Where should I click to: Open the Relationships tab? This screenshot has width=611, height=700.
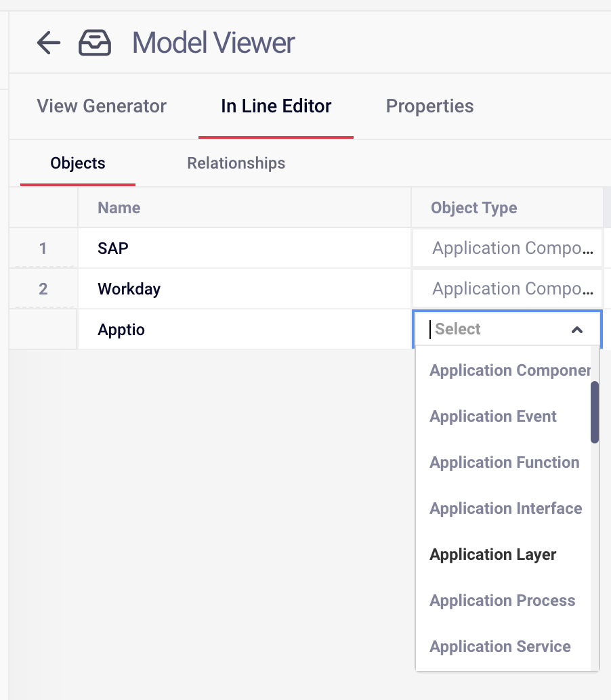pyautogui.click(x=236, y=163)
